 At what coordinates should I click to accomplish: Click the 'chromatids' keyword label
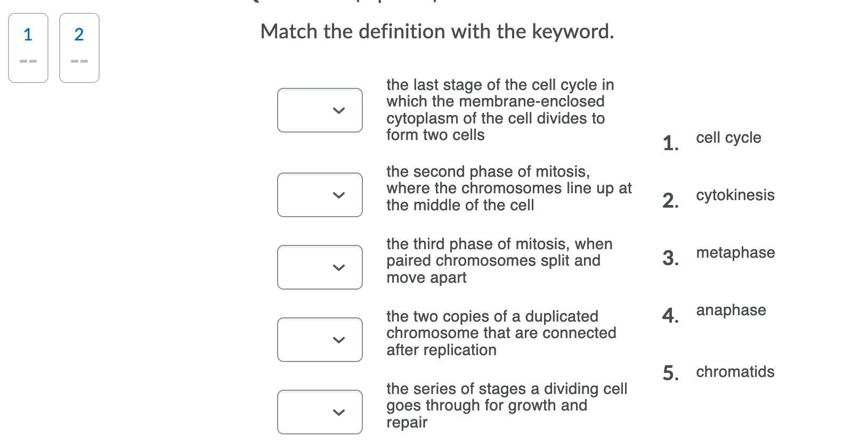735,372
